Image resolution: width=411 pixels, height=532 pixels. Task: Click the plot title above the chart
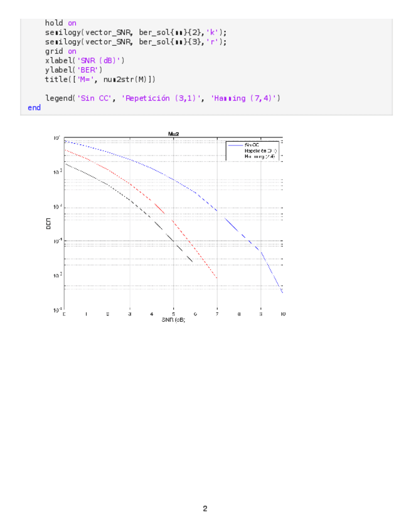coord(173,134)
